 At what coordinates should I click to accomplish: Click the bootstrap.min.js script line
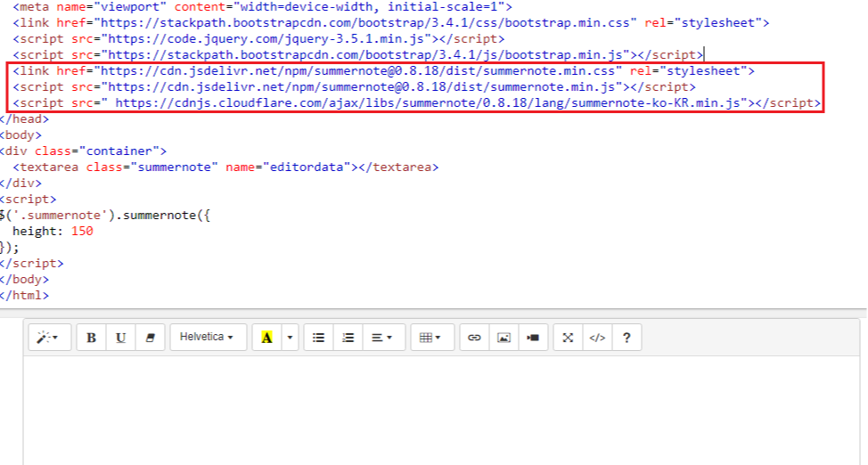[357, 55]
